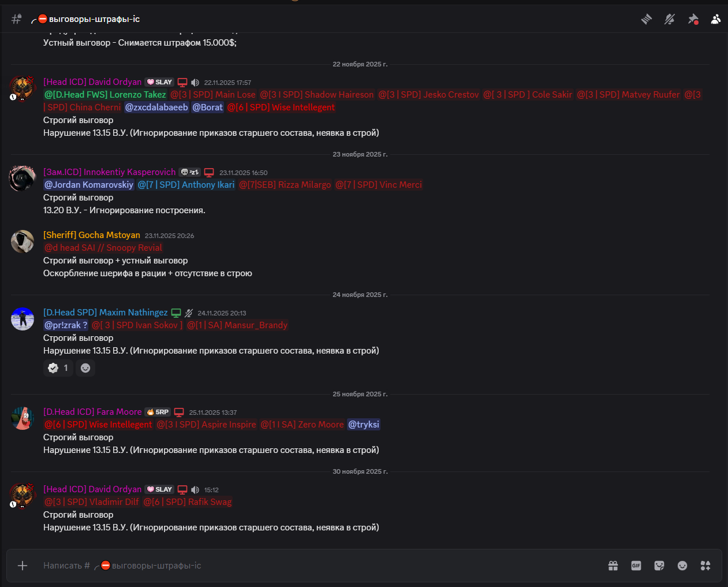728x587 pixels.
Task: Open the emoji picker in the message bar
Action: [x=682, y=566]
